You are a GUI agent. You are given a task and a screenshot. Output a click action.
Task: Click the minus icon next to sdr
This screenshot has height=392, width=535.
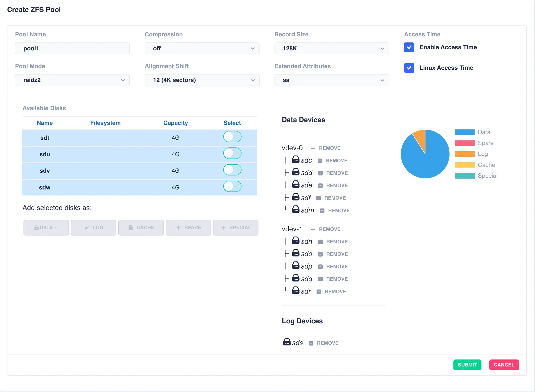[319, 292]
